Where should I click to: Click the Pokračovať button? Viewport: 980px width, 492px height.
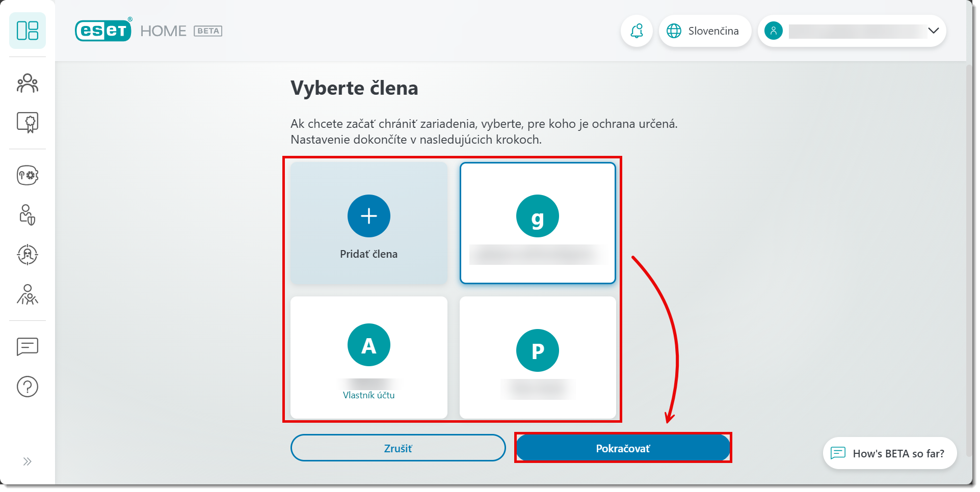tap(623, 448)
